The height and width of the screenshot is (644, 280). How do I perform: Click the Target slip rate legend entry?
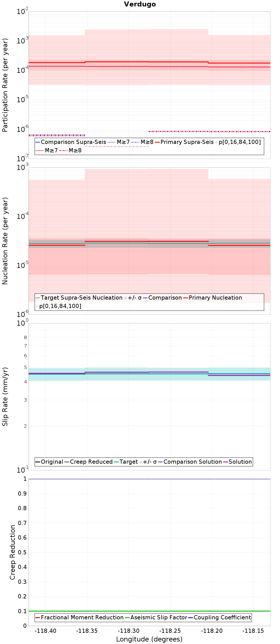click(x=126, y=462)
